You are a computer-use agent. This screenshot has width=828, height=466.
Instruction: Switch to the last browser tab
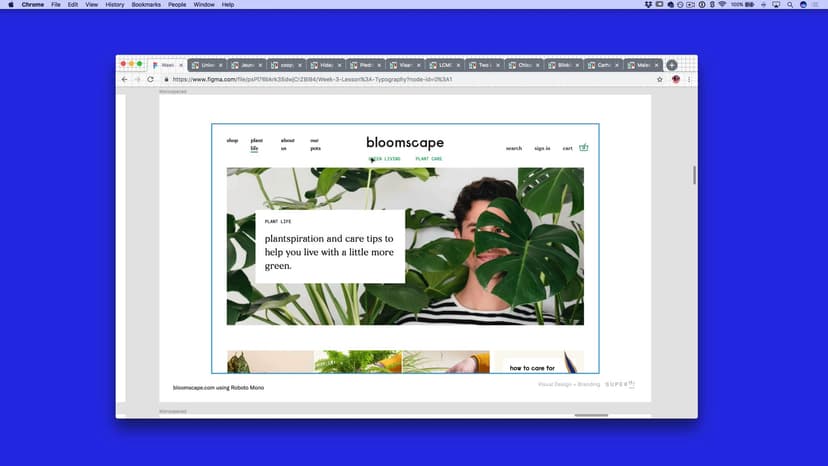coord(642,65)
